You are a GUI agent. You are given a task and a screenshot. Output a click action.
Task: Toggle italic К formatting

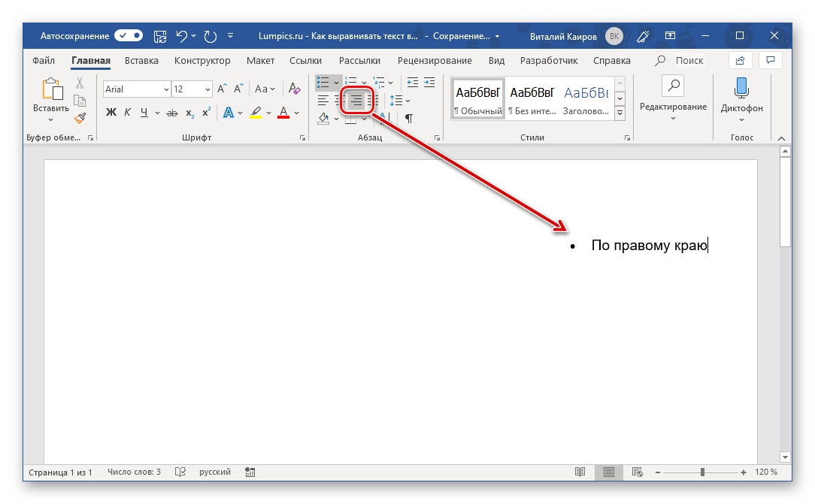(127, 113)
